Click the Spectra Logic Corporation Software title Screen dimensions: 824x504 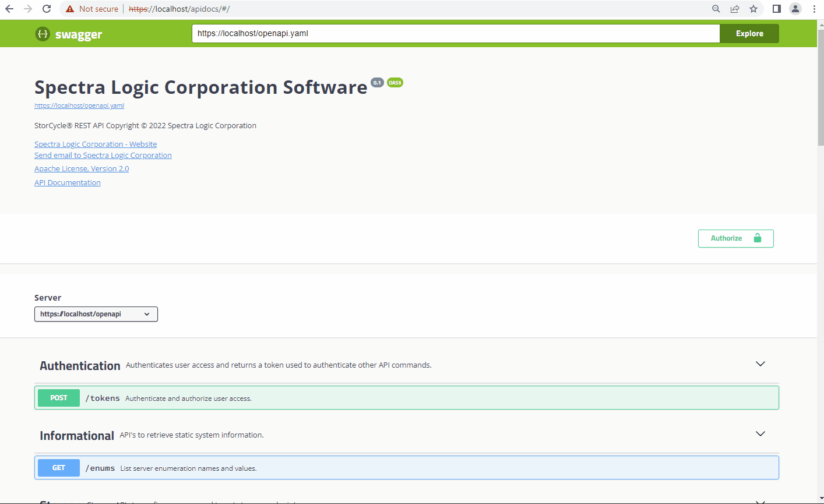tap(201, 87)
